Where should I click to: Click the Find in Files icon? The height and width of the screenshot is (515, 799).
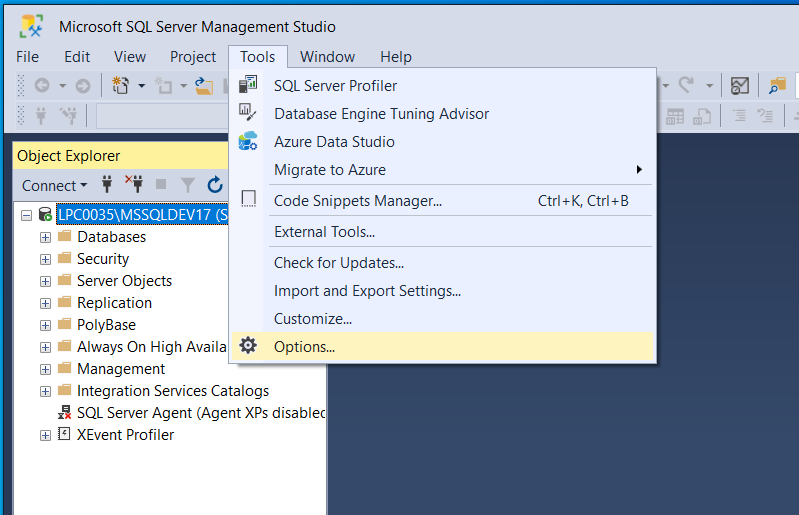coord(777,86)
